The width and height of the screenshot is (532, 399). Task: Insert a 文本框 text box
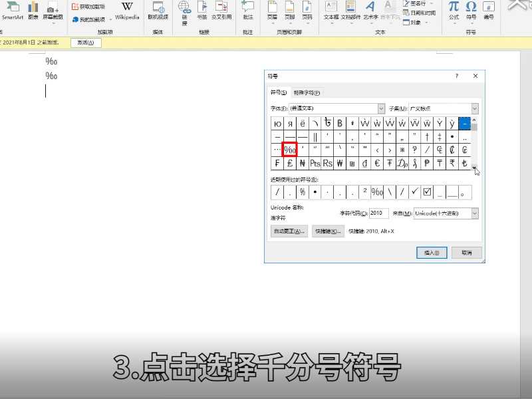tap(331, 10)
